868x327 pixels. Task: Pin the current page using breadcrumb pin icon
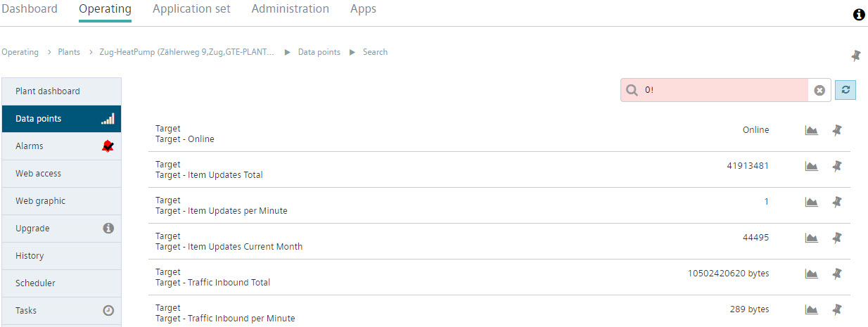pyautogui.click(x=855, y=56)
